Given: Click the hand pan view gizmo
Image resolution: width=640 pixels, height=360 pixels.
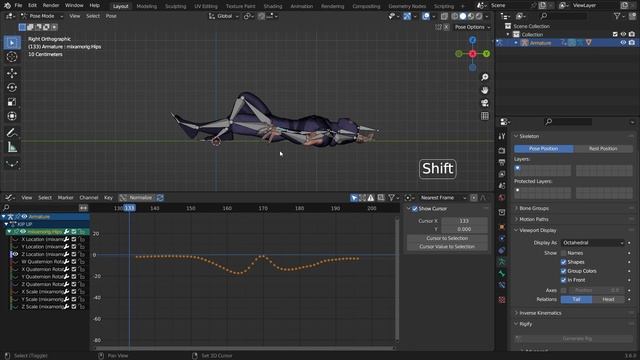Looking at the screenshot, I should [484, 90].
